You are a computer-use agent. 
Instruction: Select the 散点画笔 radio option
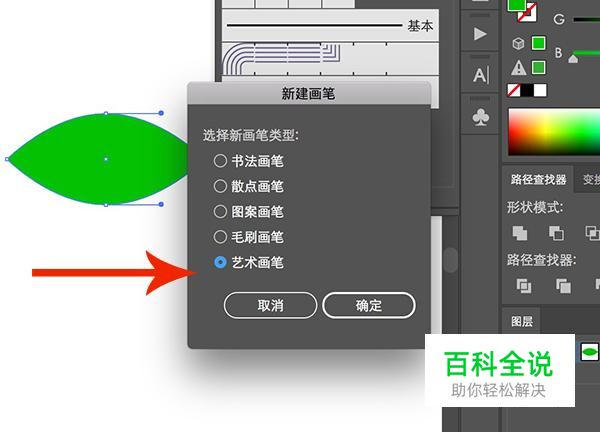pos(249,186)
